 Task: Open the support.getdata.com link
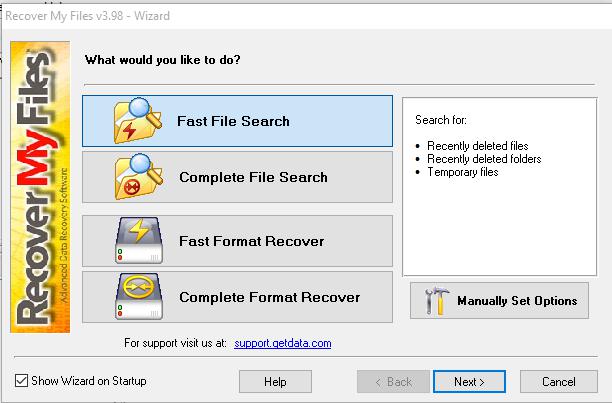[x=283, y=343]
